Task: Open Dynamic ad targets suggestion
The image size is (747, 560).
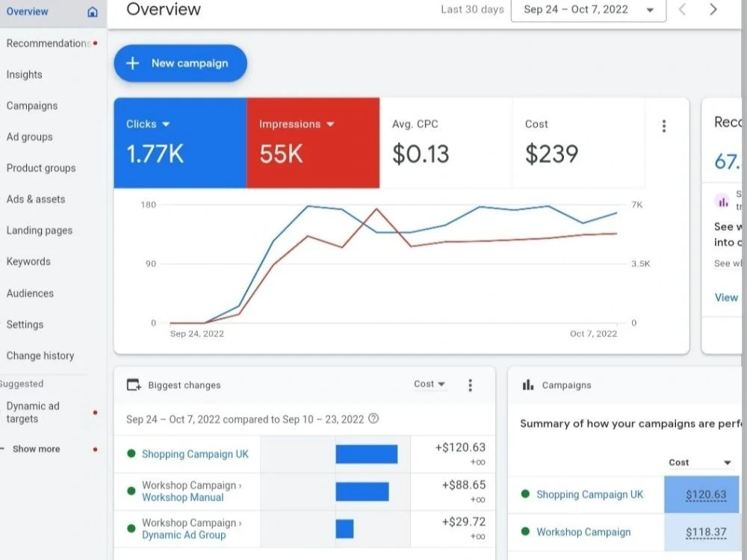Action: tap(33, 412)
